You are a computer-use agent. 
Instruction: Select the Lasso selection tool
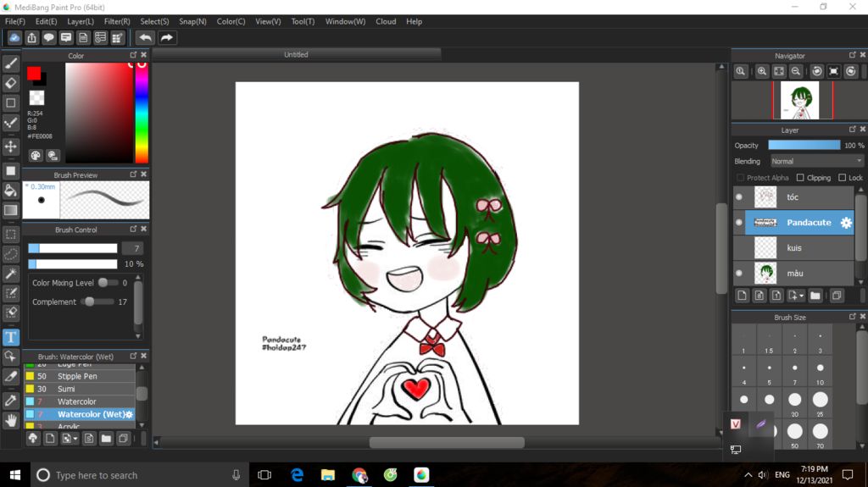pos(10,254)
